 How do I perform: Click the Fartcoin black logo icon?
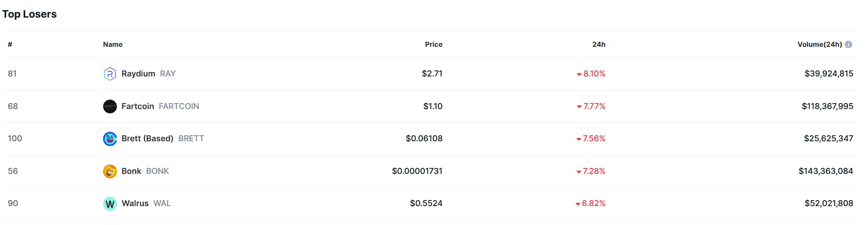(110, 106)
